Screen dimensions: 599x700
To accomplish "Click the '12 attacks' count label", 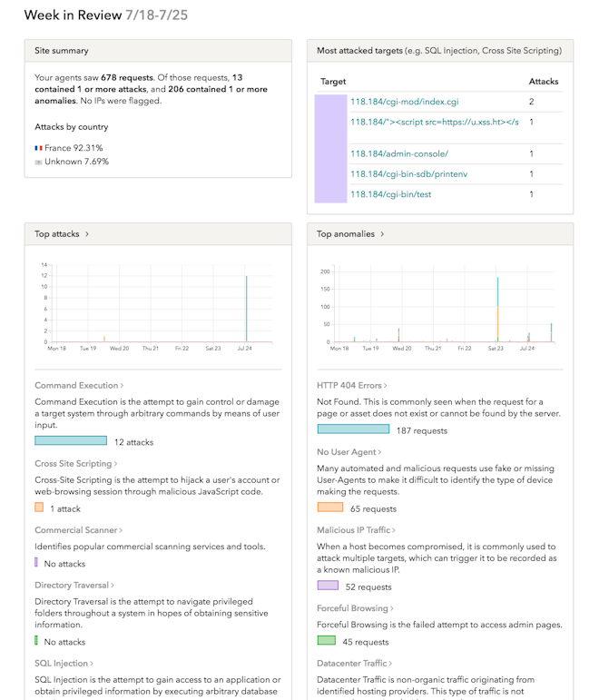I will tap(134, 442).
